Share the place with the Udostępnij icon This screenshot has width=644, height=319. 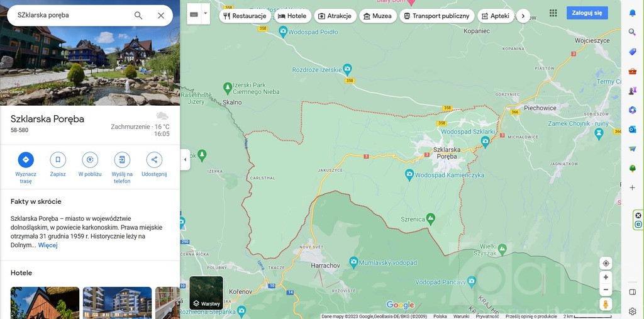click(154, 160)
